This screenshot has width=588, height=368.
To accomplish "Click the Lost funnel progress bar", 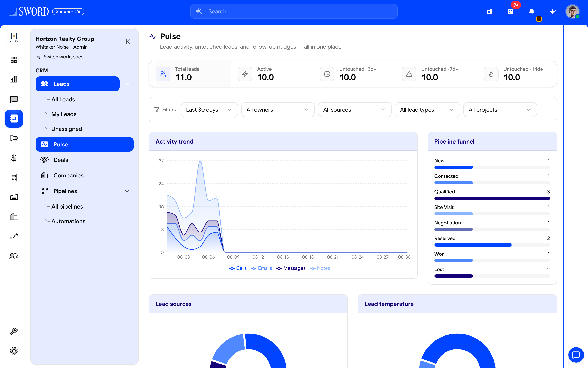I will pyautogui.click(x=492, y=276).
